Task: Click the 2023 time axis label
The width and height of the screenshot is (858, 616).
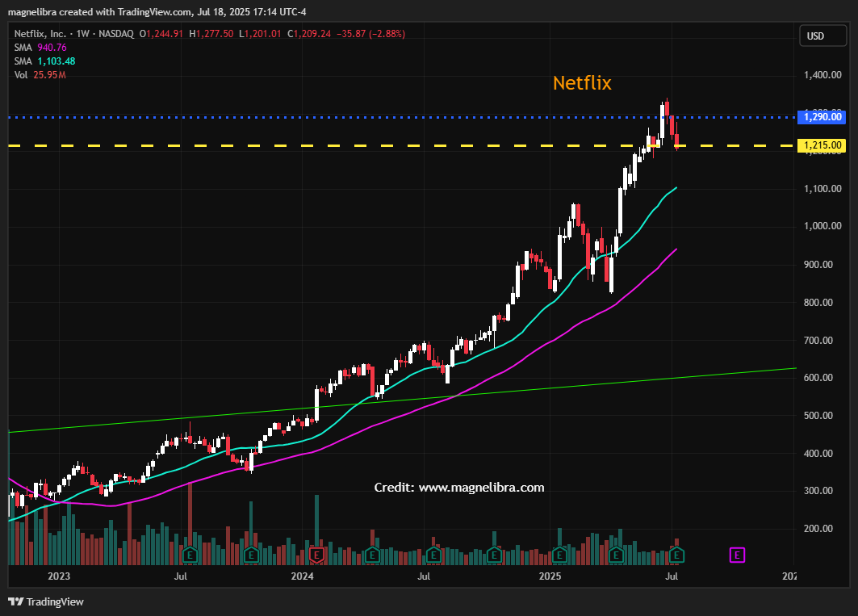Action: click(59, 576)
